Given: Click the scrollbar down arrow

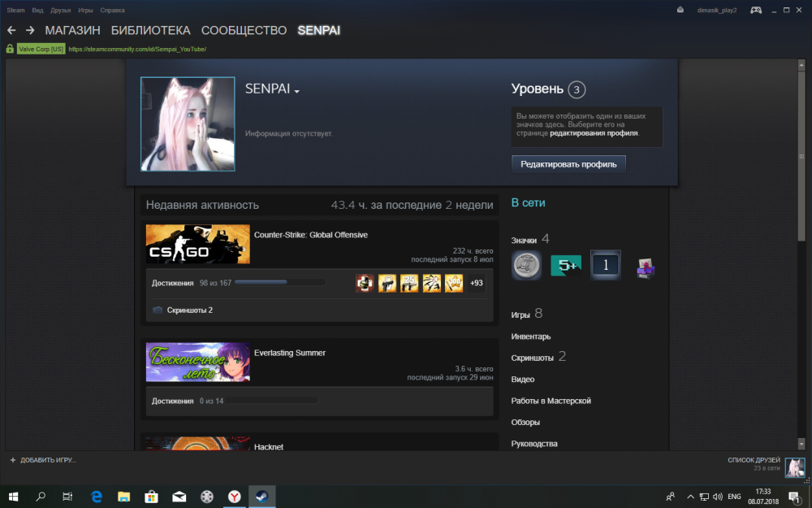Looking at the screenshot, I should pyautogui.click(x=801, y=444).
